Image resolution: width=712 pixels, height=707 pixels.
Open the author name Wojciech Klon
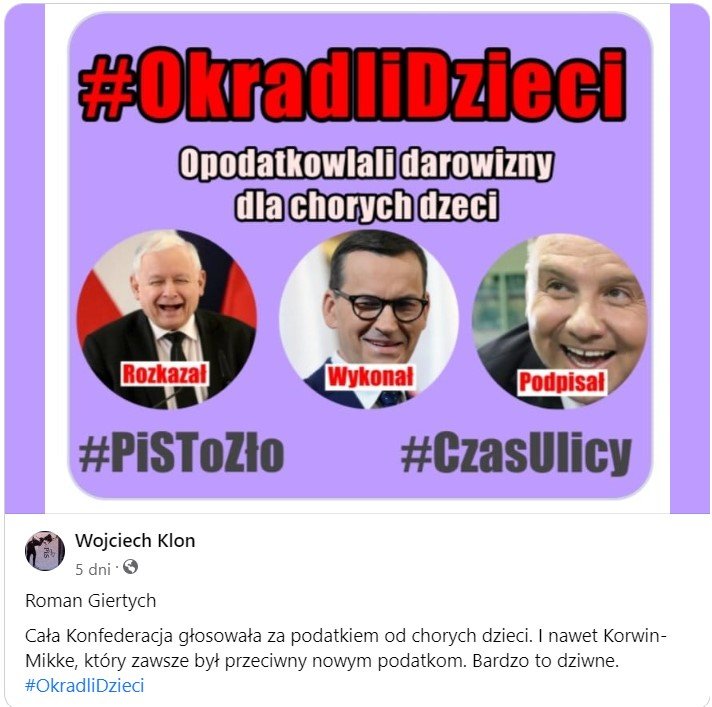[135, 540]
